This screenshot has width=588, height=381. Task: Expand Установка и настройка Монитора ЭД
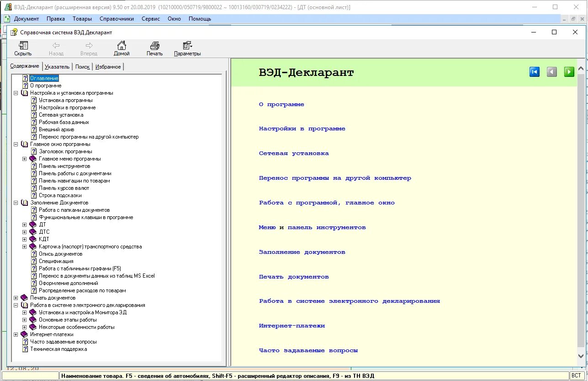pyautogui.click(x=25, y=312)
